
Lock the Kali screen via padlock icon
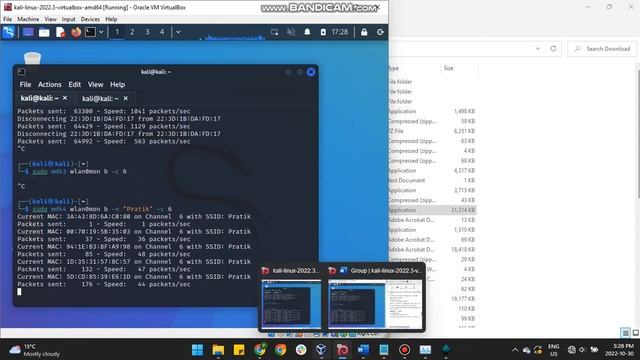pos(364,32)
